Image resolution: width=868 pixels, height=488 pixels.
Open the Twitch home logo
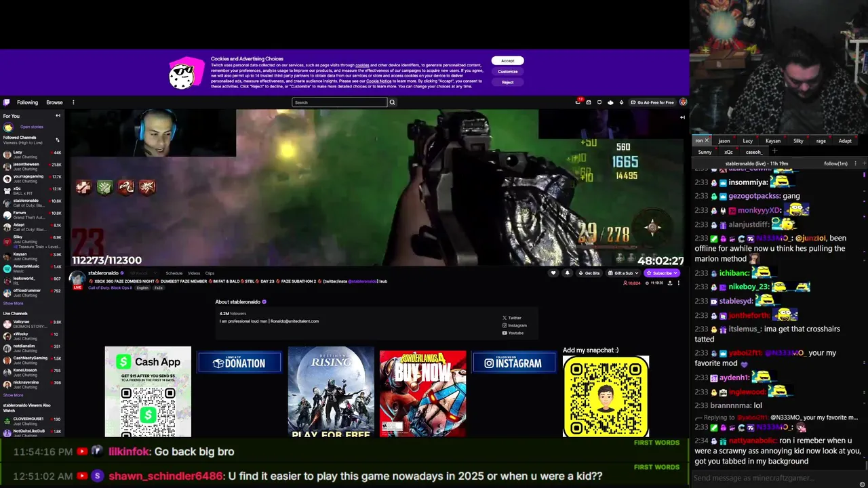[6, 102]
